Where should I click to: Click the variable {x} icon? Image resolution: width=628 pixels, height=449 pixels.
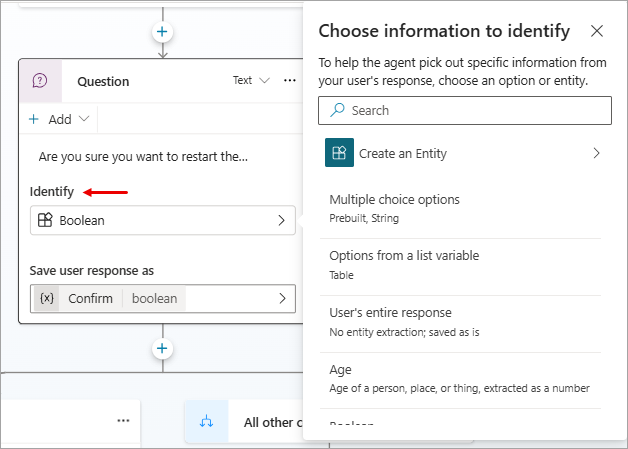coord(46,298)
